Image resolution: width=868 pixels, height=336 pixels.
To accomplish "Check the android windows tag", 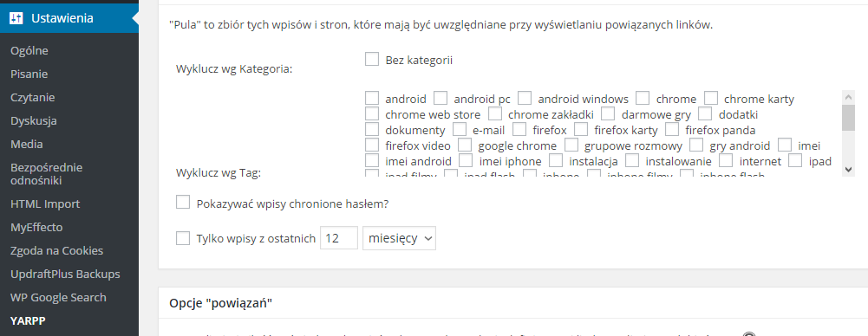I will [x=525, y=99].
